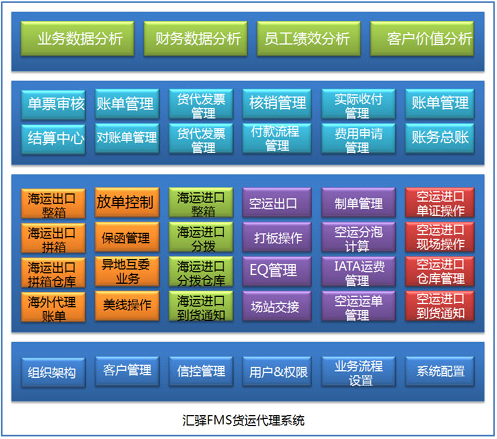This screenshot has height=439, width=497.
Task: Open the red 空运进口到货通知 block
Action: coord(440,306)
